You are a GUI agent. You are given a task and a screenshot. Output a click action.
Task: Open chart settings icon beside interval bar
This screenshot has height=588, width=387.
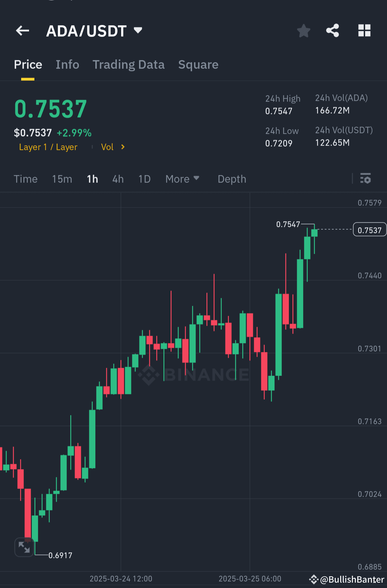coord(365,179)
